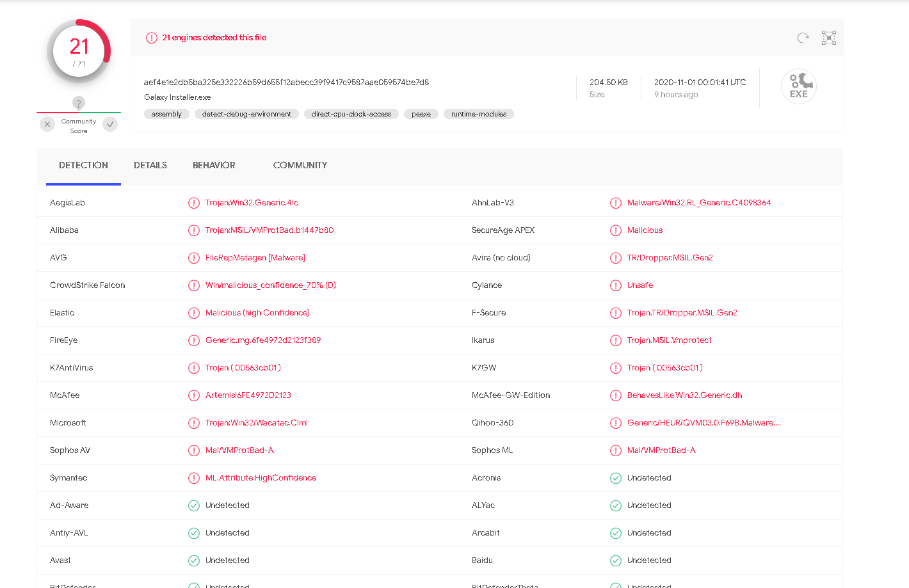Click the 'detect-debug-environment' tag
The image size is (909, 588).
click(x=246, y=114)
